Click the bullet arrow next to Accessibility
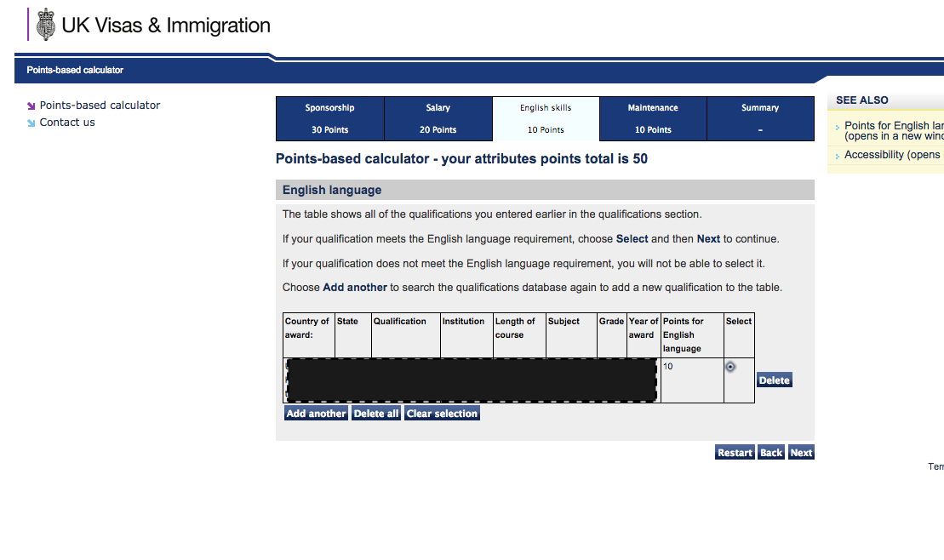Viewport: 944px width, 560px height. coord(838,157)
